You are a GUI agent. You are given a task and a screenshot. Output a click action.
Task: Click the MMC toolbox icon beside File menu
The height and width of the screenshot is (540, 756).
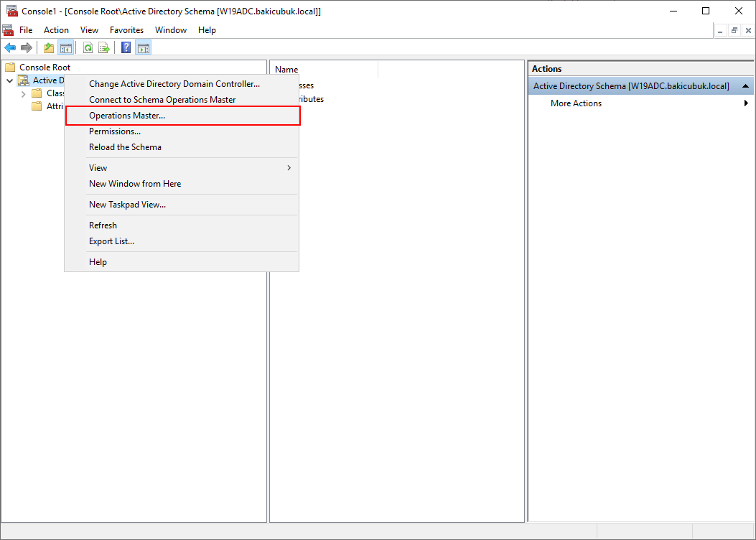(8, 30)
